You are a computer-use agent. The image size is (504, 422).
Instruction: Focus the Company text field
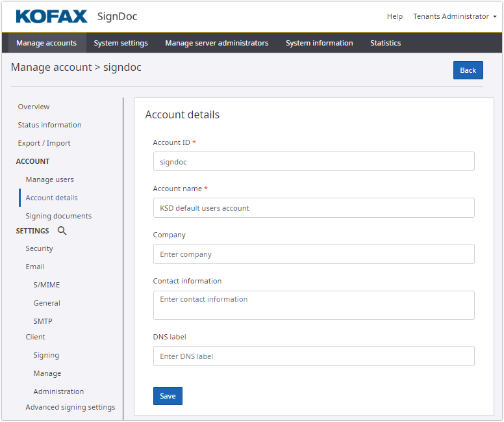pos(314,254)
